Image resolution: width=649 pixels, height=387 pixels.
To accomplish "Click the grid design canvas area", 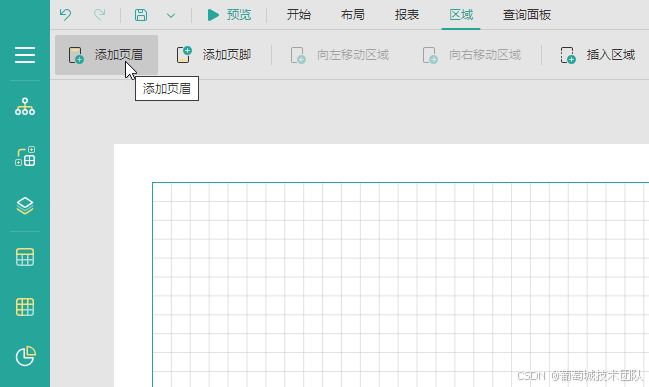I will (400, 284).
